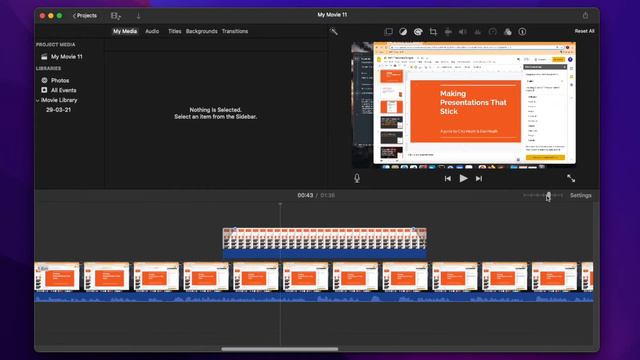Toggle the media browser layout icon
Screen dimensions: 640x360
tap(116, 16)
